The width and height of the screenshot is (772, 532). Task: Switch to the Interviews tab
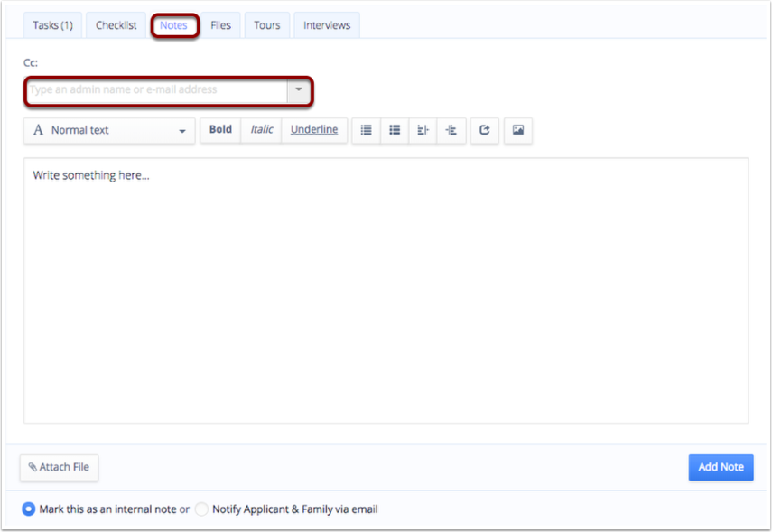[327, 25]
